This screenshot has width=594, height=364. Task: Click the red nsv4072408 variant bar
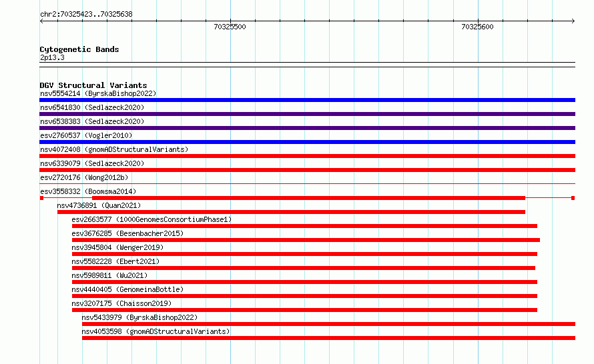point(307,156)
